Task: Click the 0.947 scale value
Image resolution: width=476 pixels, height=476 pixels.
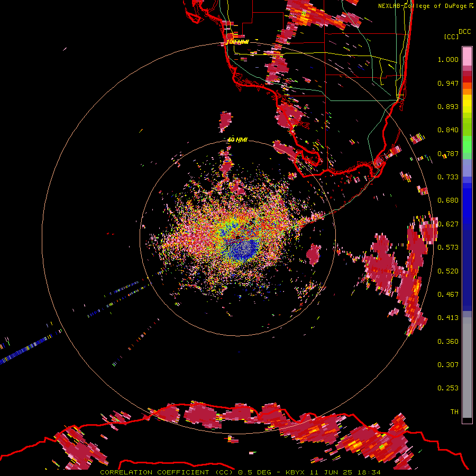Action: (448, 83)
